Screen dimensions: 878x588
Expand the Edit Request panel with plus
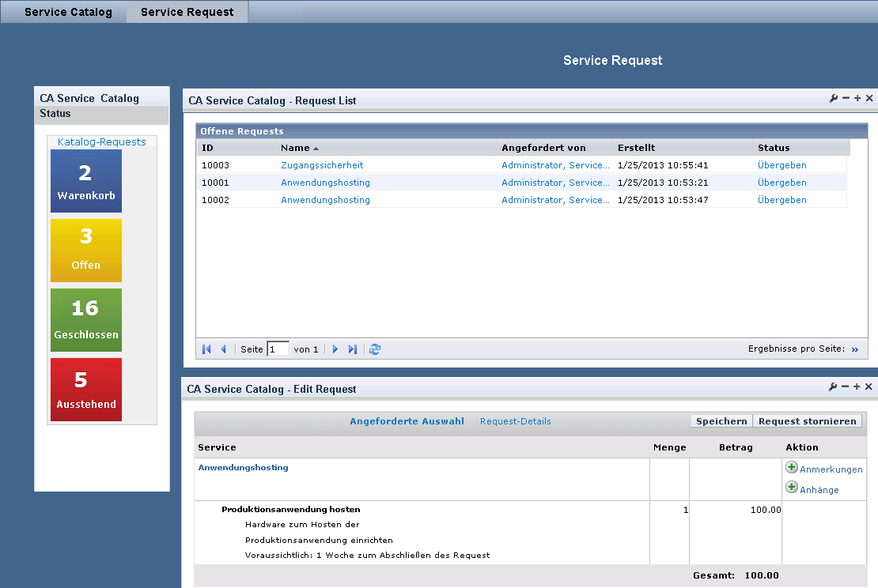(x=857, y=387)
